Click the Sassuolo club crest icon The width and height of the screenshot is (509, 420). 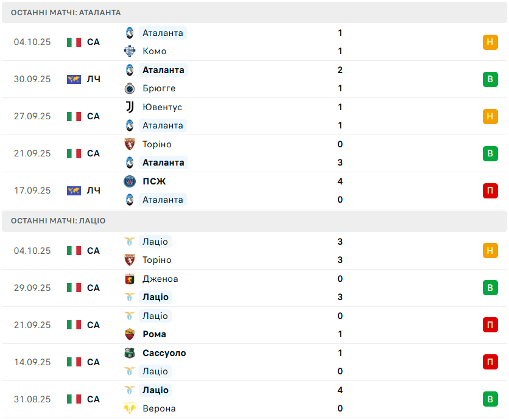pyautogui.click(x=129, y=353)
